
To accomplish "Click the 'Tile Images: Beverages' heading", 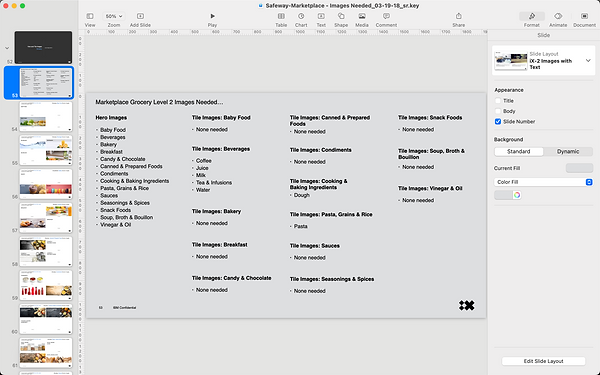I will click(221, 149).
